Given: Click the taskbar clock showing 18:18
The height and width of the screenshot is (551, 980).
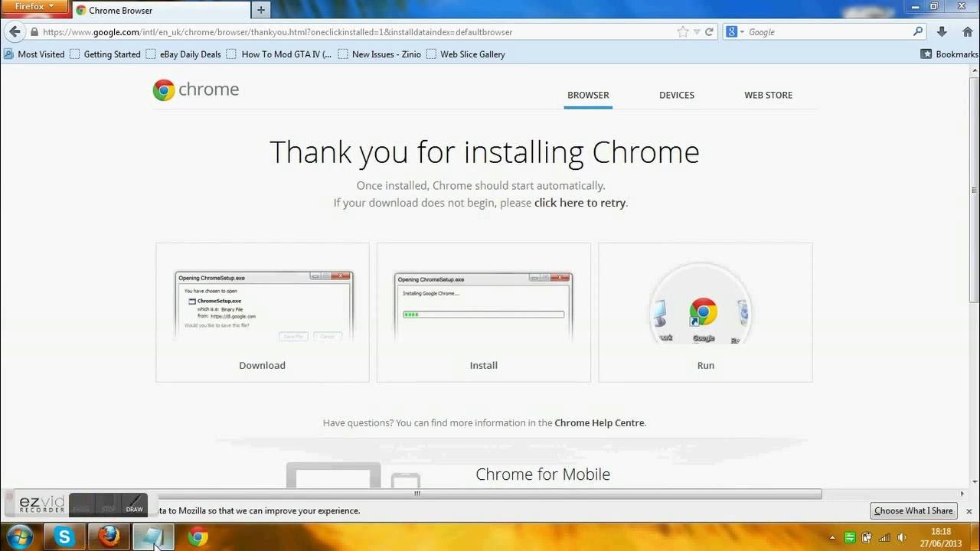Looking at the screenshot, I should coord(941,537).
